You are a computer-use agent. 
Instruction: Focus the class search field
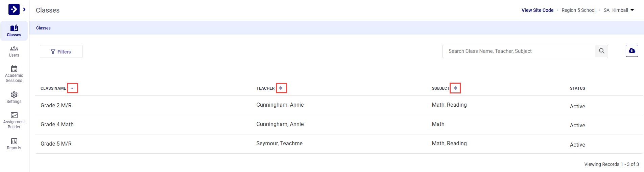tap(519, 51)
